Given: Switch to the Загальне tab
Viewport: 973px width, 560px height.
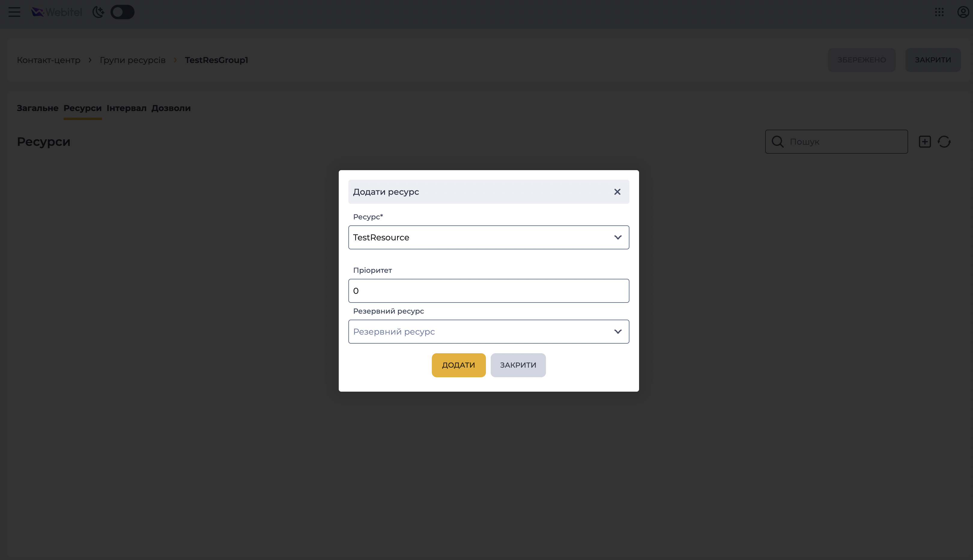Looking at the screenshot, I should coord(38,108).
